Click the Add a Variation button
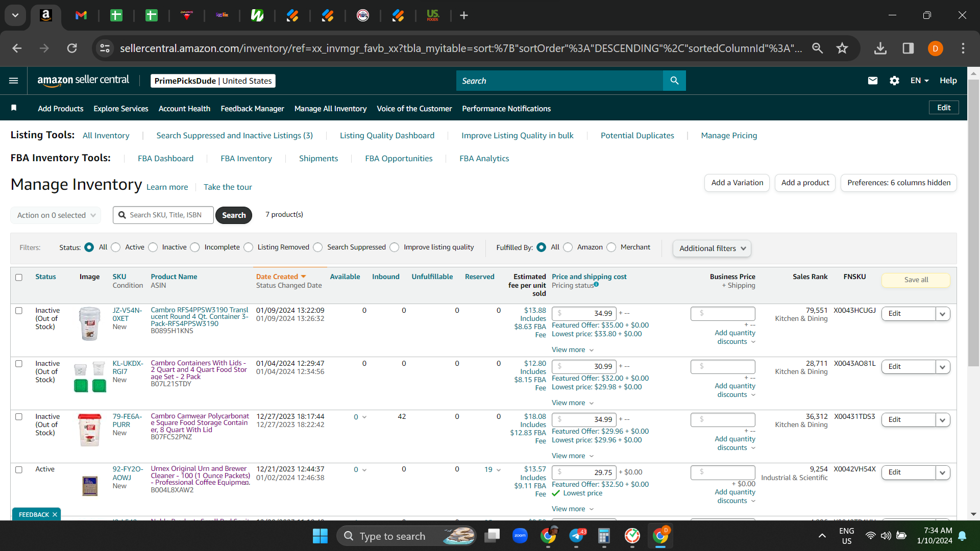Screen dimensions: 980x551 point(737,183)
